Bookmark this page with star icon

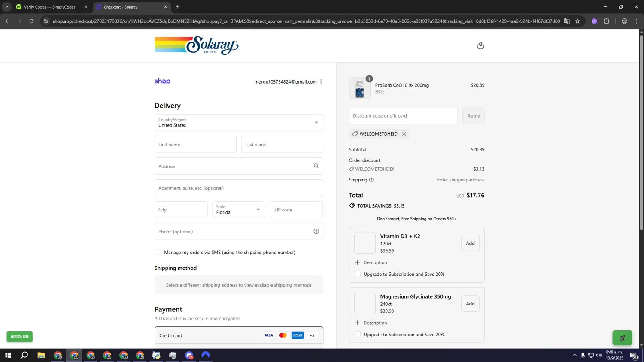point(577,21)
